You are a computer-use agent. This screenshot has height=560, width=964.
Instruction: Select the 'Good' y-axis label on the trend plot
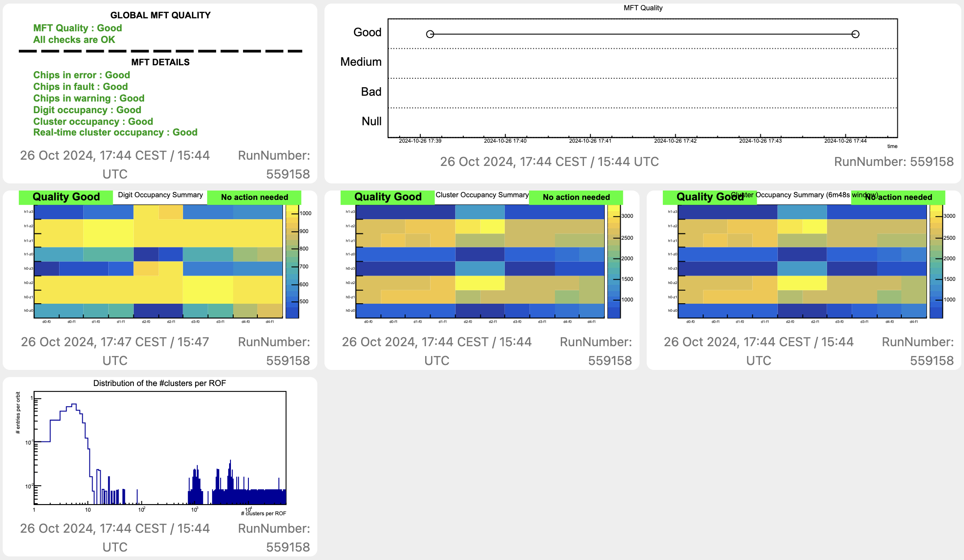[x=367, y=32]
